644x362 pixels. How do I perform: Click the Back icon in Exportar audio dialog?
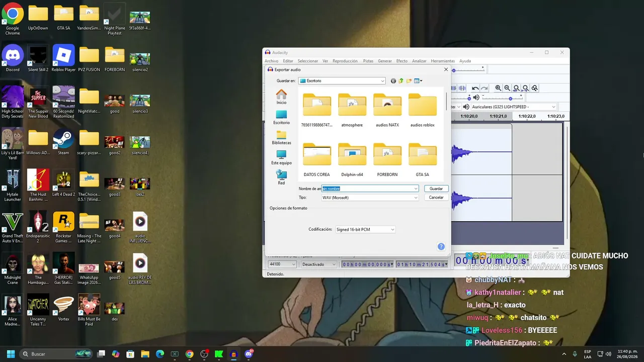click(393, 81)
